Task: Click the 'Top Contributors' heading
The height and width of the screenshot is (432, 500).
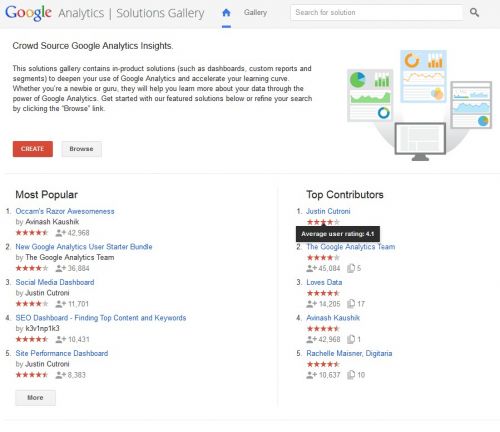Action: click(345, 195)
